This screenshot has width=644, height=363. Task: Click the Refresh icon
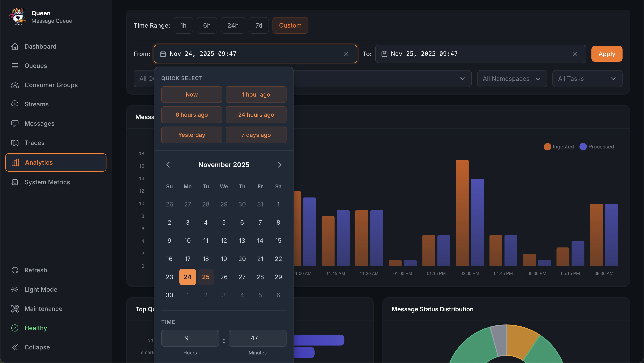click(15, 270)
